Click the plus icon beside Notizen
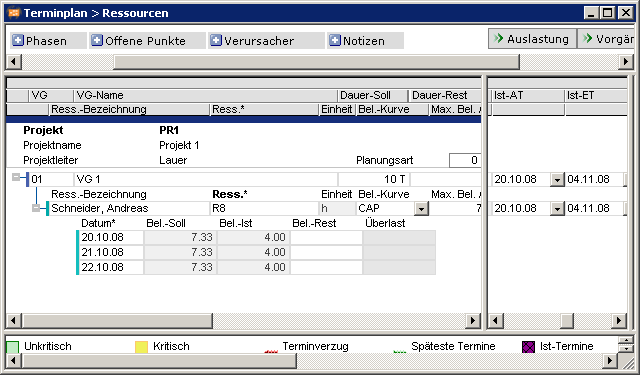The image size is (640, 375). coord(335,40)
